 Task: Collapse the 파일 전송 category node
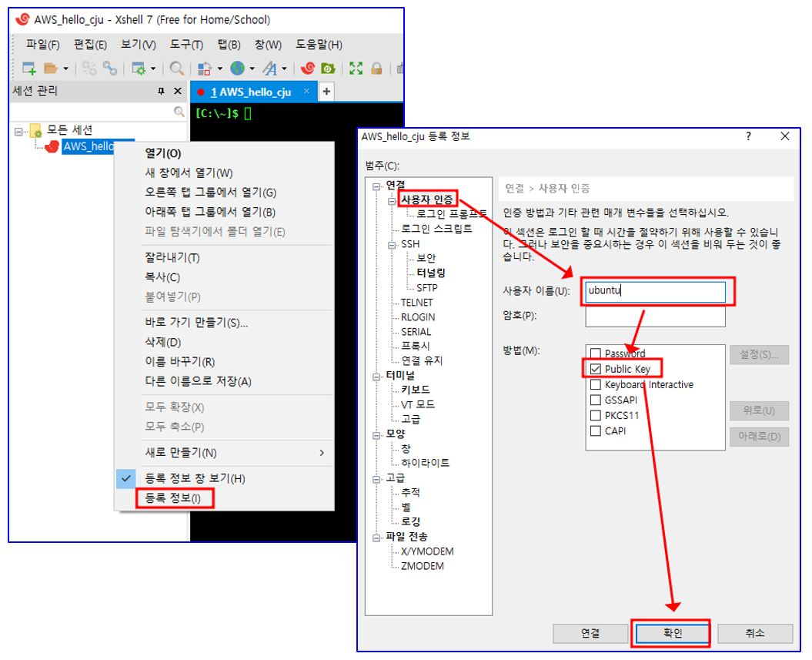click(x=376, y=538)
